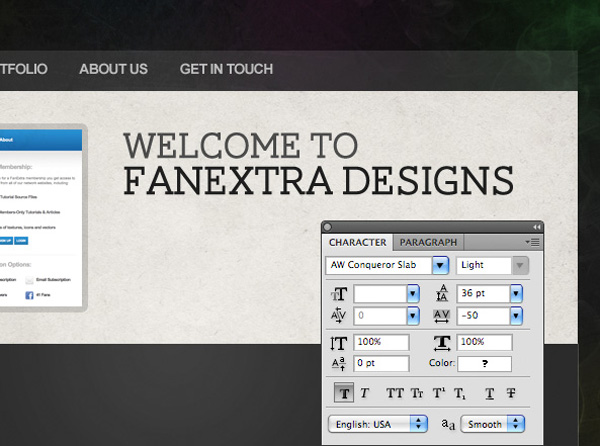Switch to the Character tab
Screen dimensions: 600x446
coord(357,243)
